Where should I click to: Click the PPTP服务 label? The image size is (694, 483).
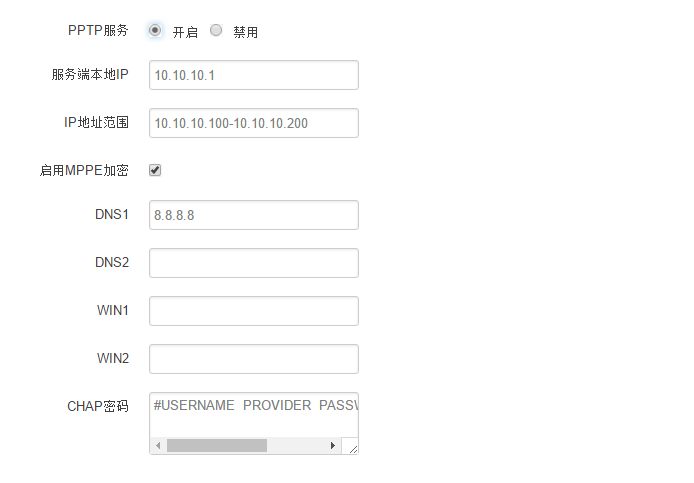pos(98,30)
